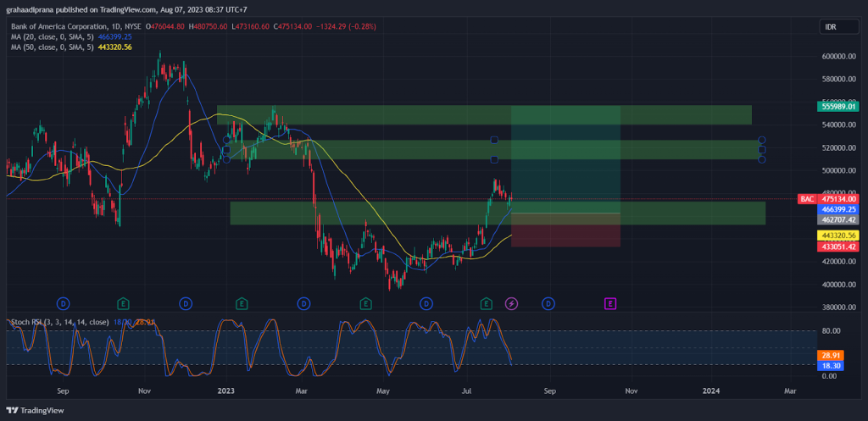Image resolution: width=868 pixels, height=421 pixels.
Task: Click the green E earnings marker beside lightning icon
Action: (x=486, y=303)
